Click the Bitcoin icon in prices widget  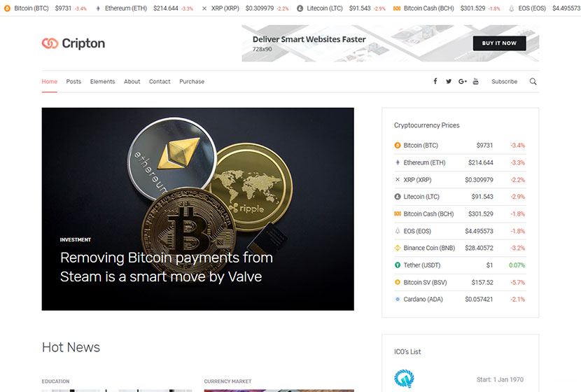[398, 145]
